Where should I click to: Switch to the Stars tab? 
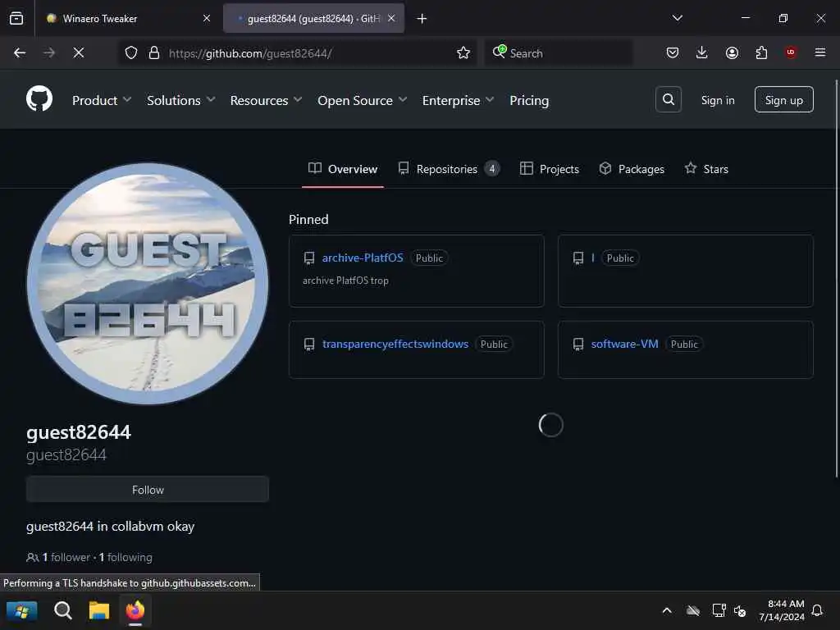706,169
